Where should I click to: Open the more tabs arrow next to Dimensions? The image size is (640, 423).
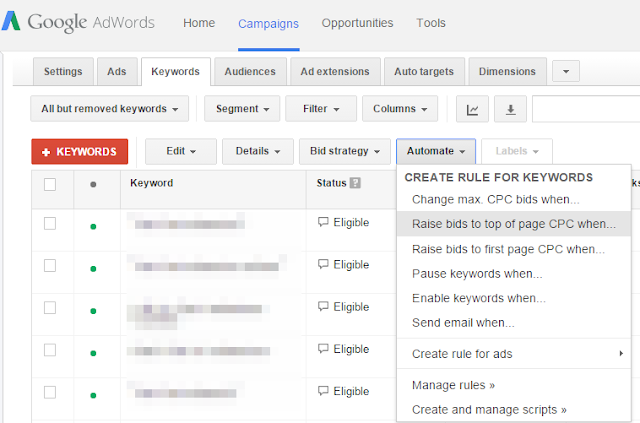(566, 71)
